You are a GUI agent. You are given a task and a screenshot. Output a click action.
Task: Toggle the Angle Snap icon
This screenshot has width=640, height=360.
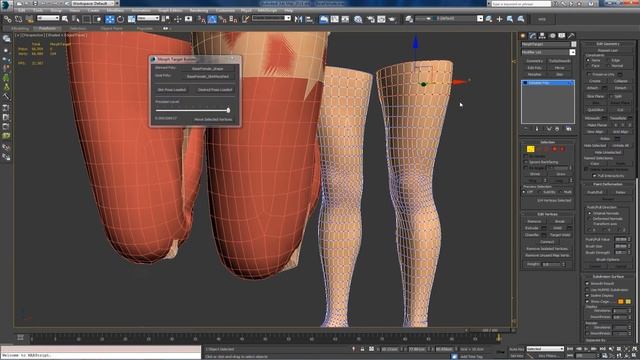tap(212, 19)
